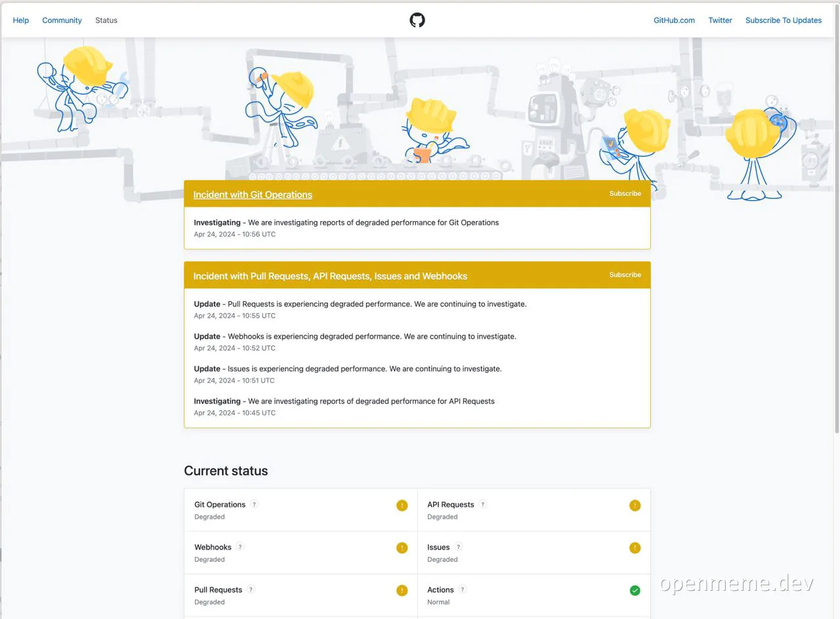Click Git Operations degraded warning icon
The width and height of the screenshot is (840, 619).
pos(402,505)
